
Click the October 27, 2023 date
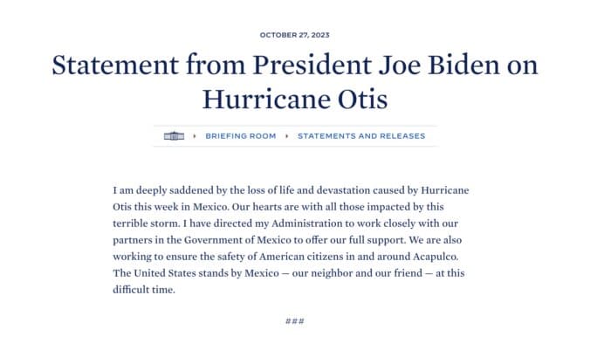[x=295, y=35]
